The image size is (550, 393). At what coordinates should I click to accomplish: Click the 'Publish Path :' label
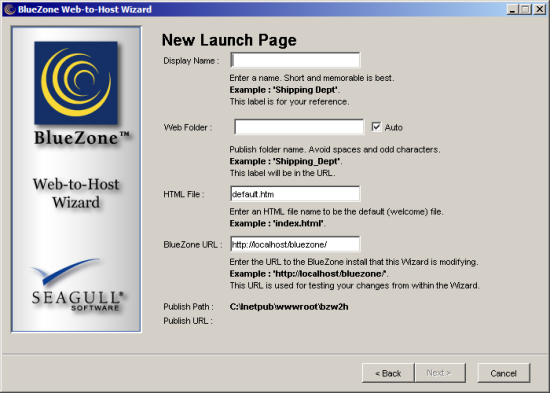click(189, 307)
